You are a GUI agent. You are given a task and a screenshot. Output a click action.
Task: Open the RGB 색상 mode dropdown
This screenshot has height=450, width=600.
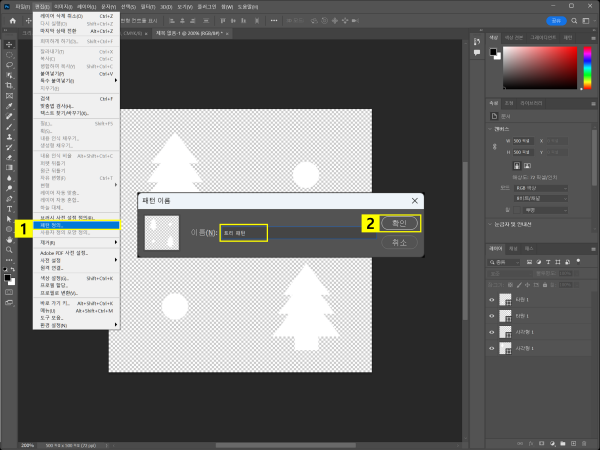(541, 188)
